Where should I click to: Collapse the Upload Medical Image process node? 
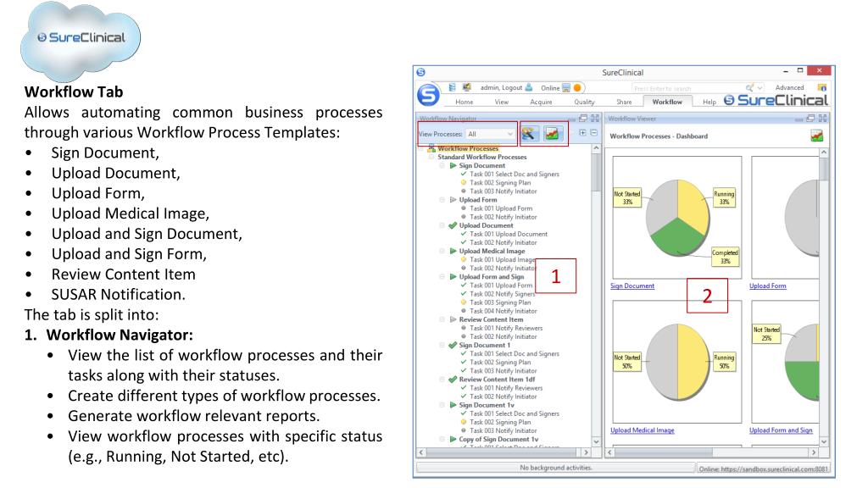442,251
